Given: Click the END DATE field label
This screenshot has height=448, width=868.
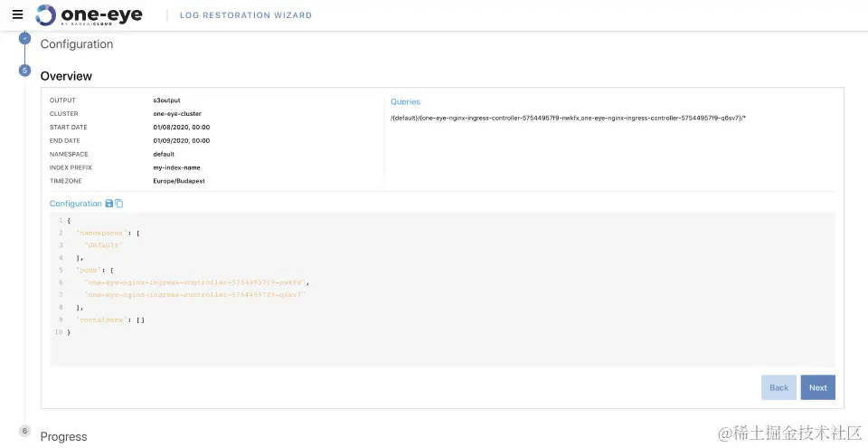Looking at the screenshot, I should coord(65,141).
